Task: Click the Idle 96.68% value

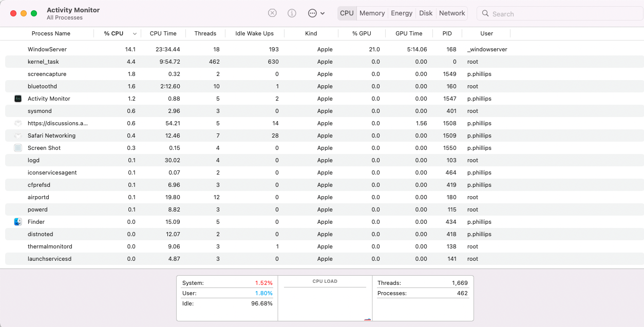Action: pos(262,303)
